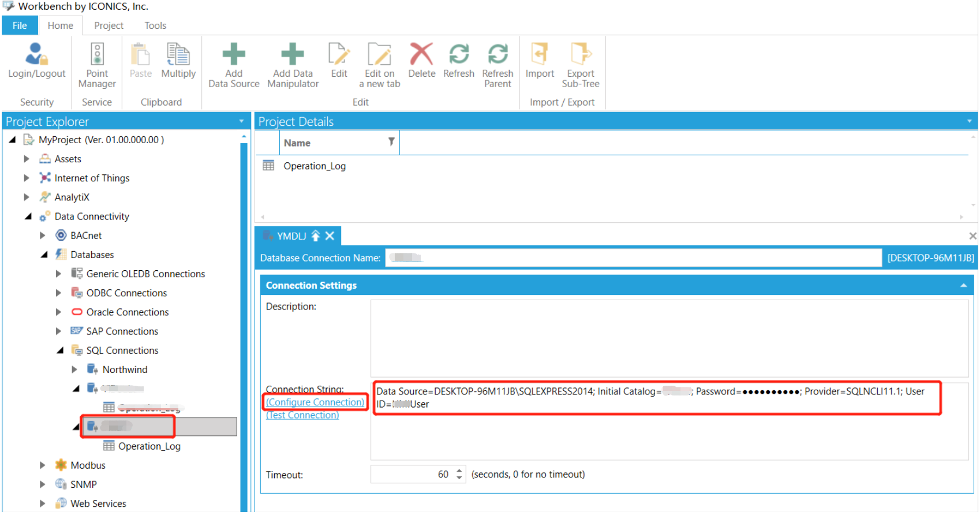This screenshot has width=980, height=515.
Task: Expand the Northwind node
Action: (74, 370)
